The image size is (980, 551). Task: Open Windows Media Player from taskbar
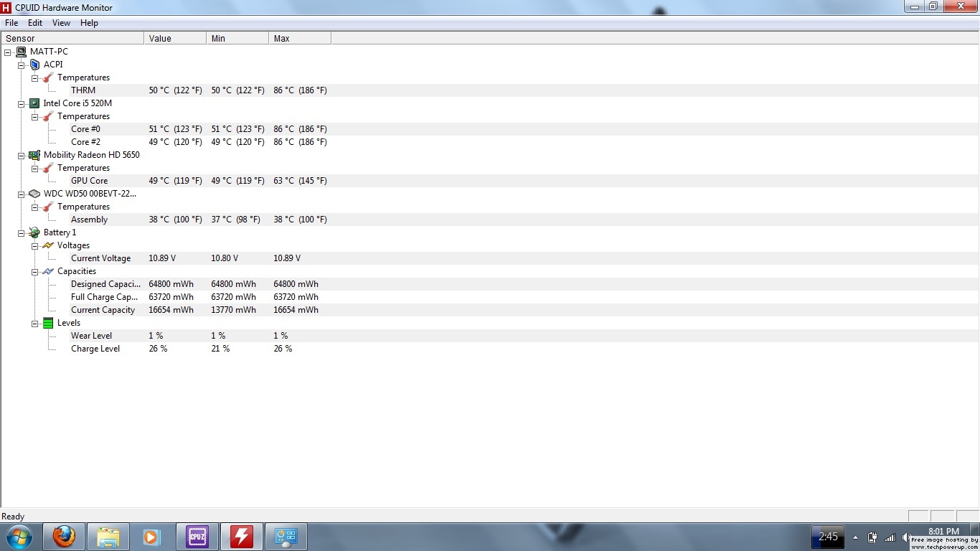coord(151,537)
